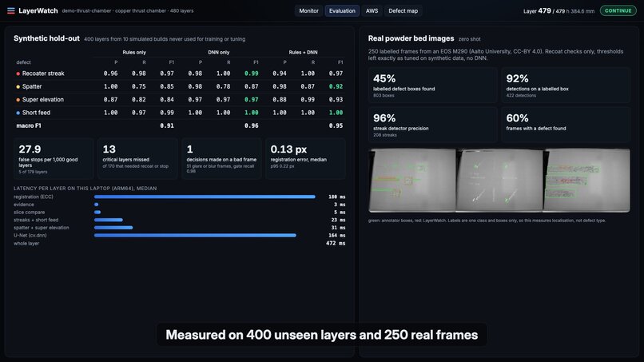Click the 27.9 false stops card
The width and height of the screenshot is (644, 362).
coord(54,158)
